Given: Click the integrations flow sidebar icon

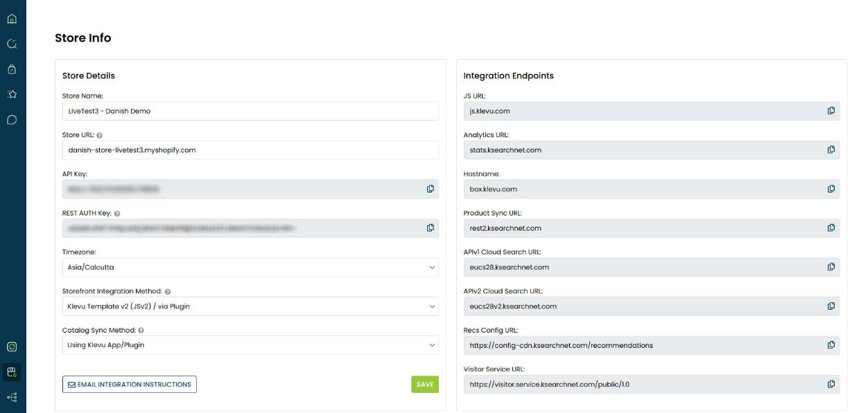Looking at the screenshot, I should (12, 397).
